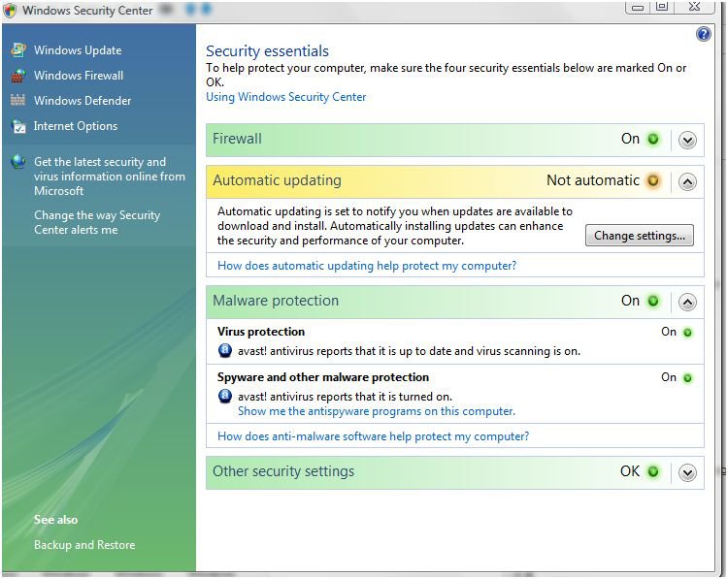Click the Internet Options icon

[x=18, y=126]
